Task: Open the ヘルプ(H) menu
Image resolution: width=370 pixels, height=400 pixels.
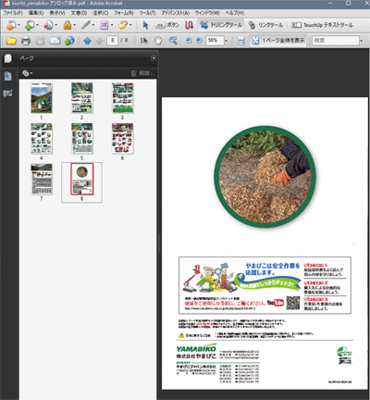Action: (235, 13)
